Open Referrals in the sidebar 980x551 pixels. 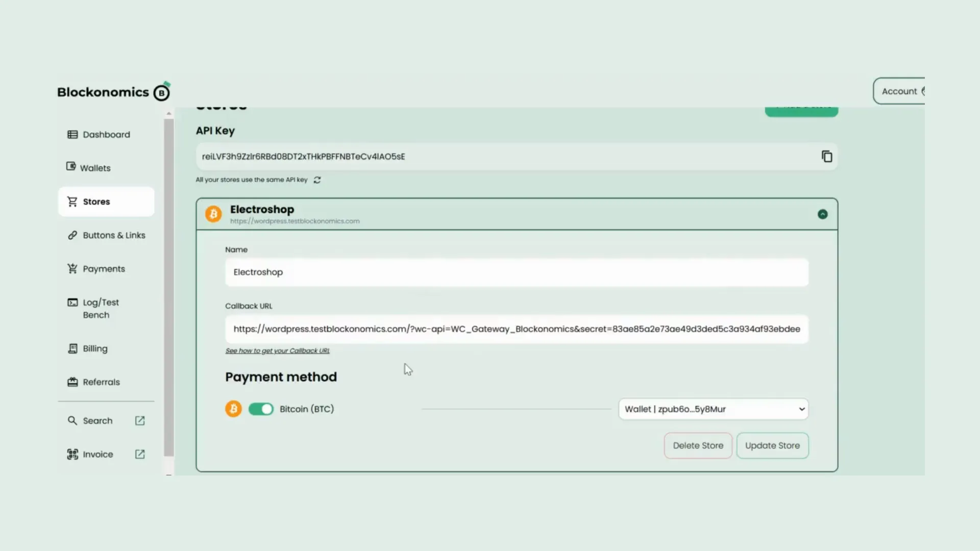pos(106,382)
